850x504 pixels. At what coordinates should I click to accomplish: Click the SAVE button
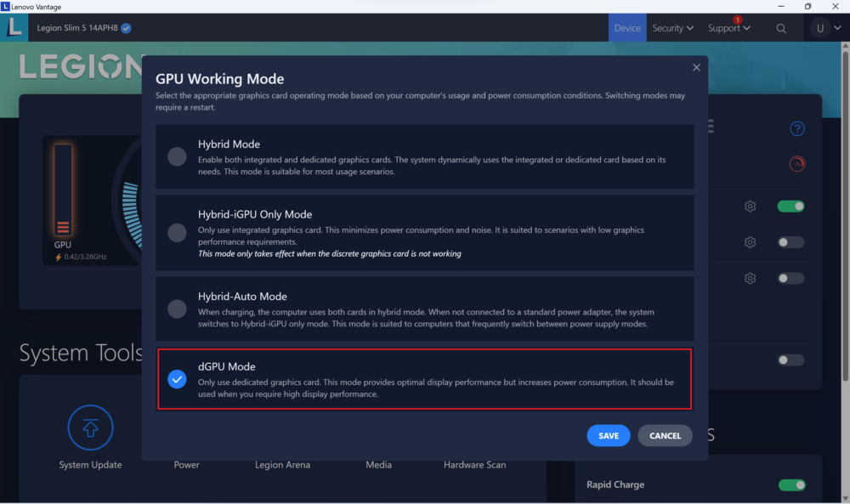click(609, 435)
